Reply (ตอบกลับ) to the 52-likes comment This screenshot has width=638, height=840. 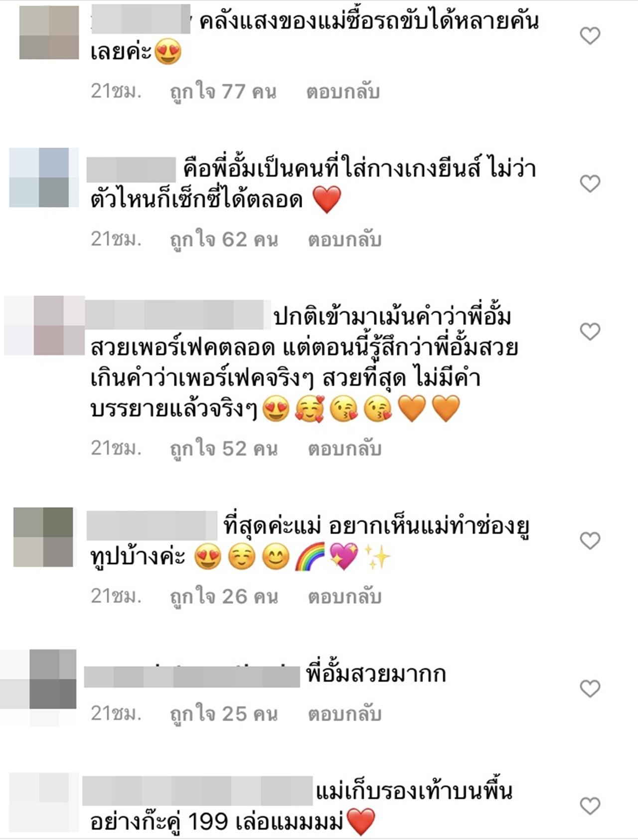click(344, 449)
